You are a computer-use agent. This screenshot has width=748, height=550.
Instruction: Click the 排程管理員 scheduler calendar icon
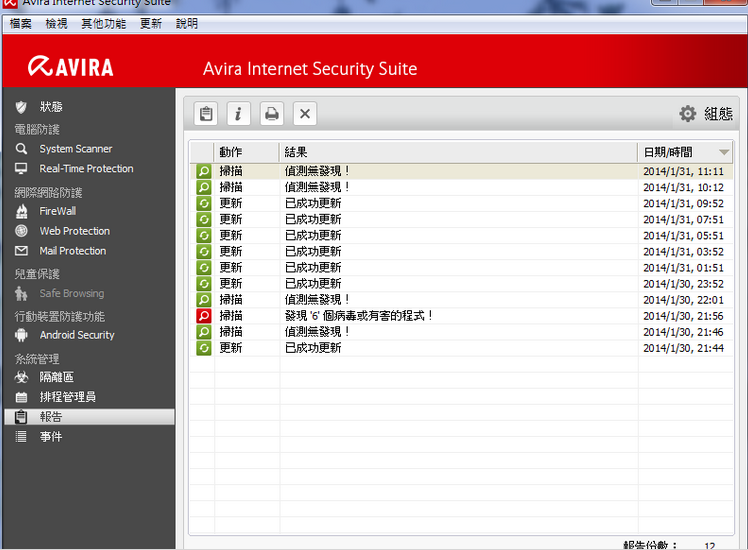point(21,397)
